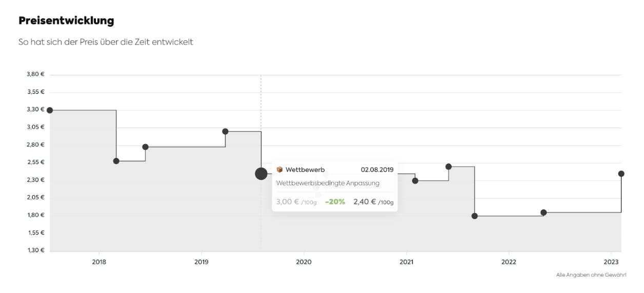Click the green -20% change label
The height and width of the screenshot is (293, 644).
(x=335, y=202)
